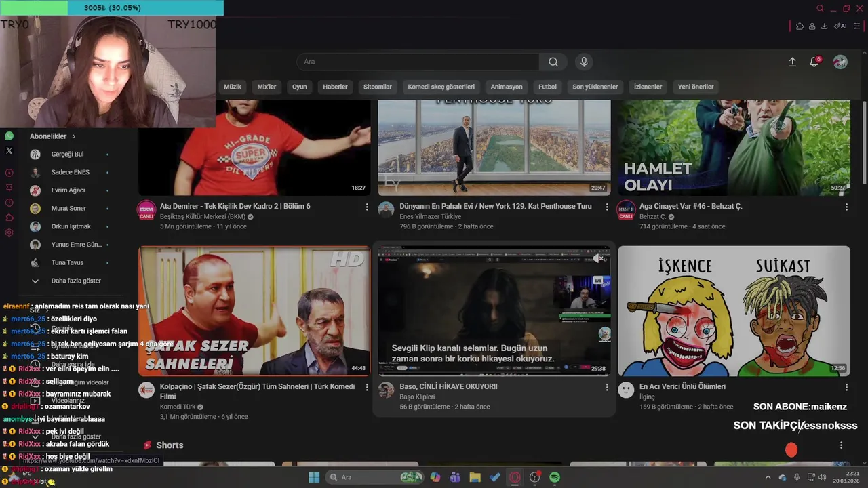The height and width of the screenshot is (488, 868).
Task: Select the Müzik filter chip
Action: 233,87
